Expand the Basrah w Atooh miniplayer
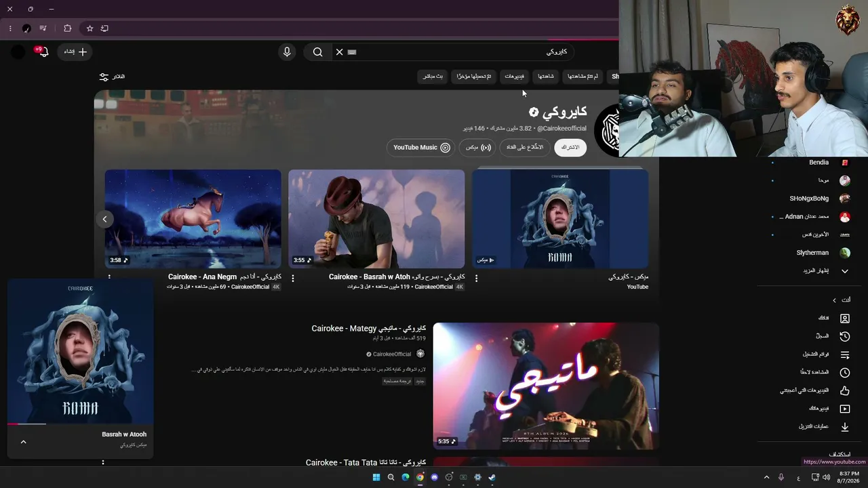This screenshot has width=868, height=488. [23, 442]
